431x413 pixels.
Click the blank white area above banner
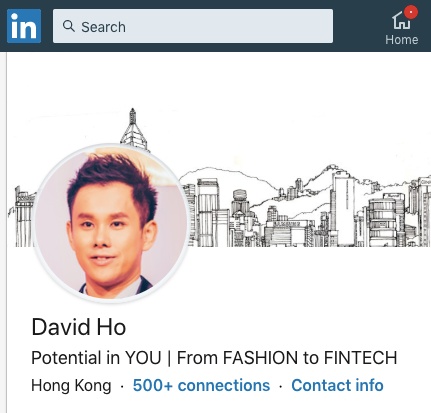click(x=218, y=80)
